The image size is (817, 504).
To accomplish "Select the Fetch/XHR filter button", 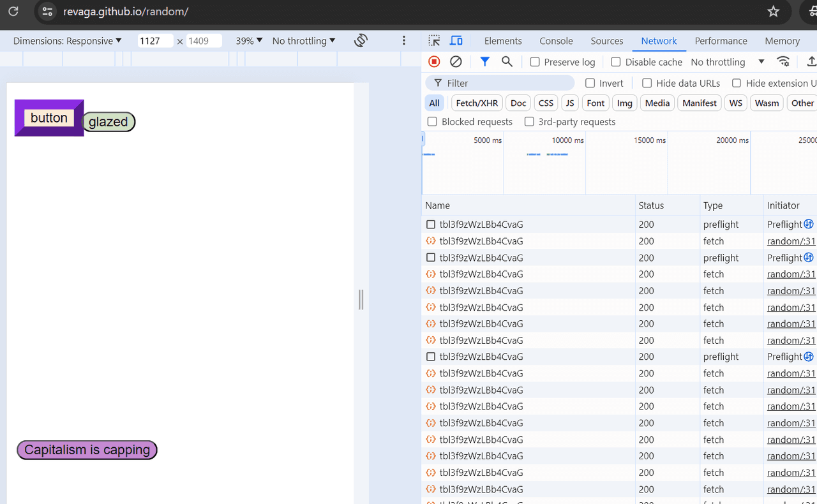I will point(477,103).
